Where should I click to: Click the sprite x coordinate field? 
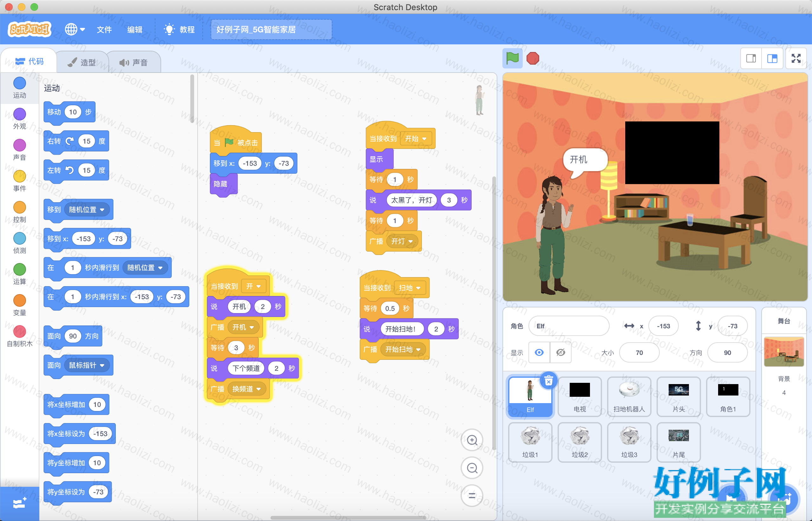coord(663,326)
